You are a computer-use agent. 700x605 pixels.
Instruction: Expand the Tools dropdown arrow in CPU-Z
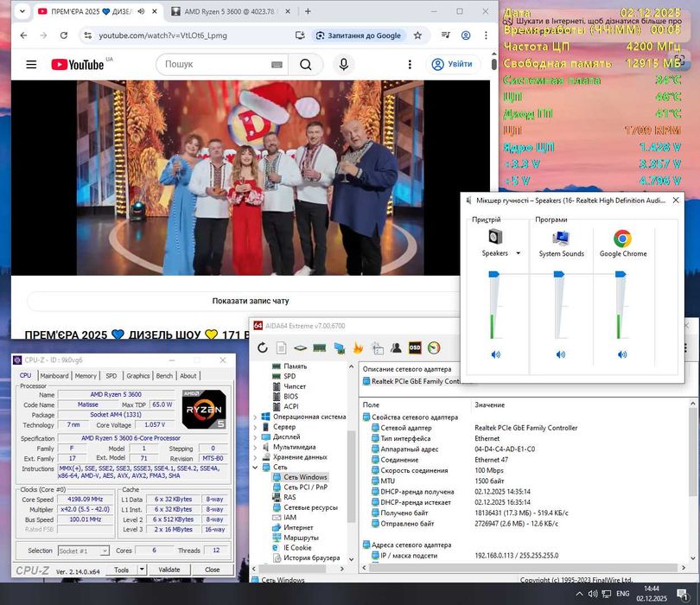click(x=141, y=570)
